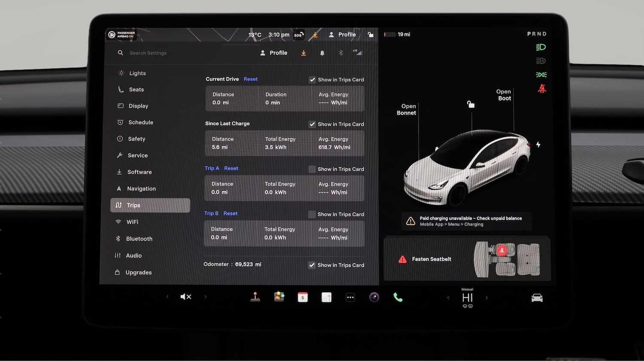Select the Bluetooth icon in the settings header
The height and width of the screenshot is (361, 644).
(340, 52)
